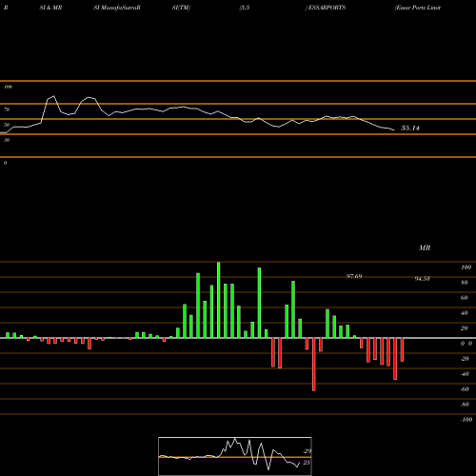Click the 'SI(TM)' header label
476x476 pixels.
(181, 8)
